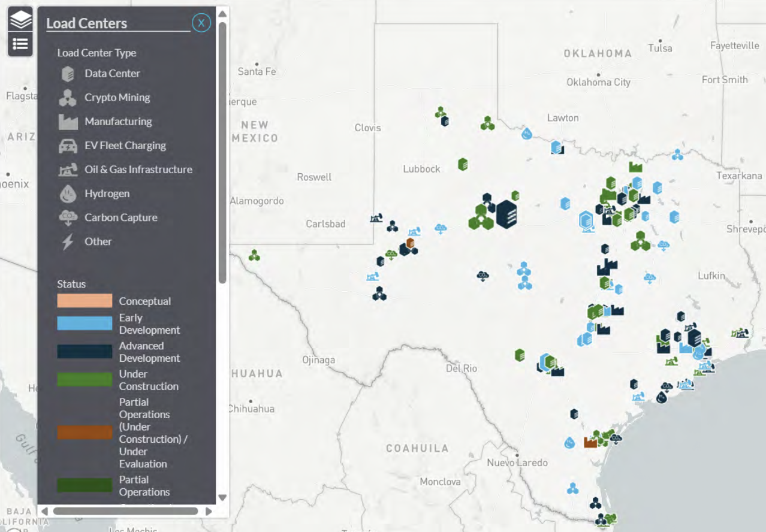
Task: Click the right arrow on the horizontal scrollbar
Action: 207,511
